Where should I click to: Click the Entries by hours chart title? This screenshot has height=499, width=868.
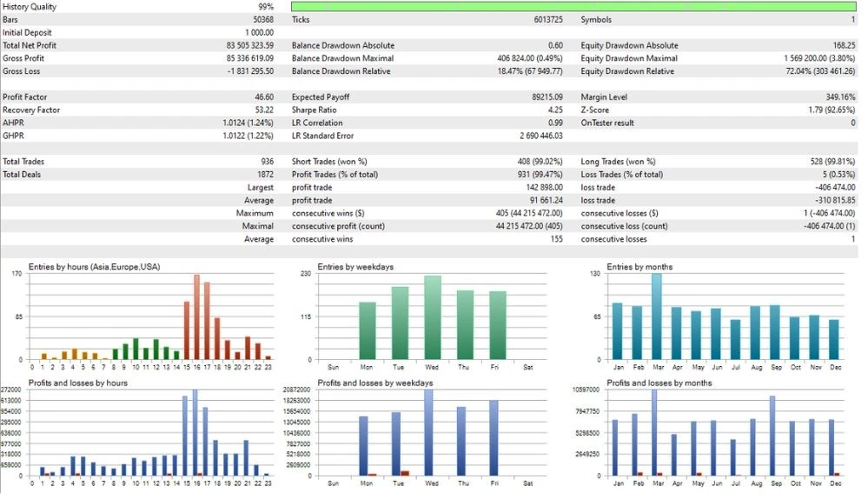click(94, 266)
